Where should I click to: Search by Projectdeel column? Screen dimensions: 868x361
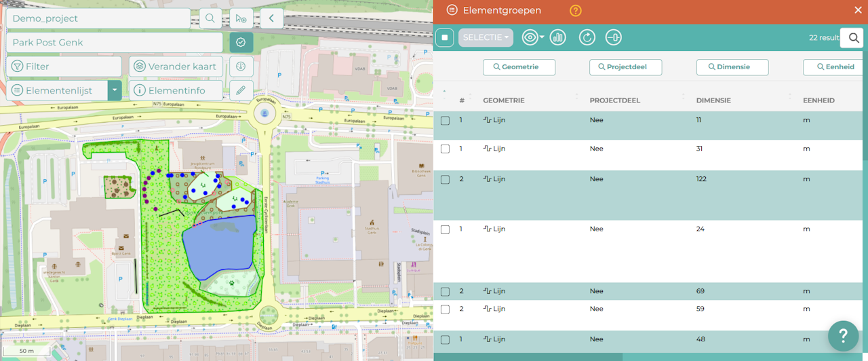click(x=625, y=67)
